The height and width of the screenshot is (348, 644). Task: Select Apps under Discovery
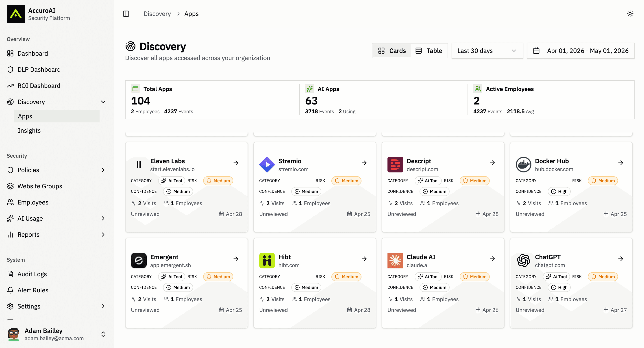click(57, 116)
